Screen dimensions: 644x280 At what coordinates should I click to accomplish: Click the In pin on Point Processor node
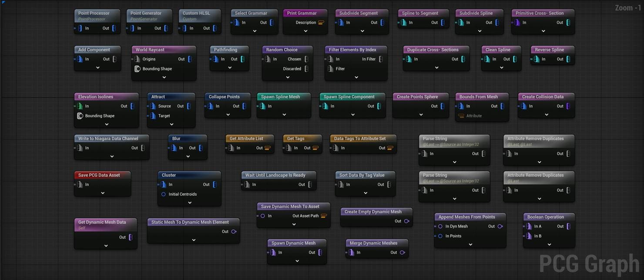[80, 28]
